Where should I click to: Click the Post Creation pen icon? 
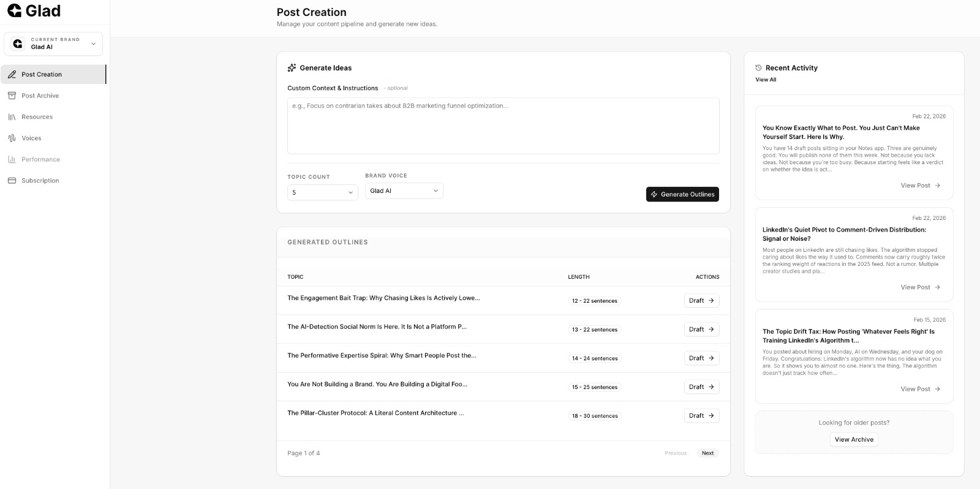pos(12,75)
